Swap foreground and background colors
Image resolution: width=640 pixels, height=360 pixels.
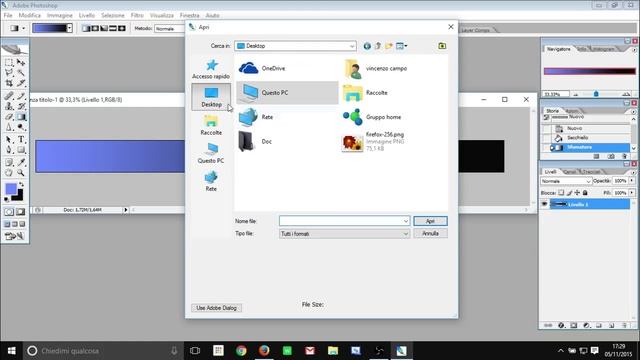pos(21,184)
